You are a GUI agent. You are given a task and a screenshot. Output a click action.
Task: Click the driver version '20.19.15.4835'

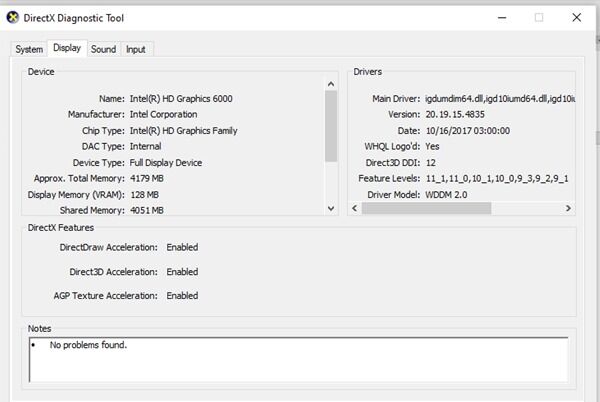click(x=455, y=114)
